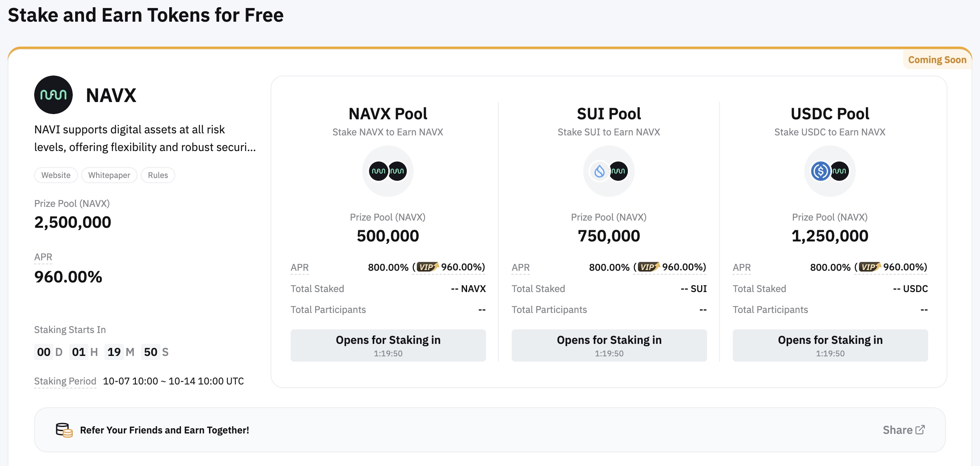This screenshot has height=466, width=980.
Task: Click the -- USDC total staked value
Action: (910, 289)
